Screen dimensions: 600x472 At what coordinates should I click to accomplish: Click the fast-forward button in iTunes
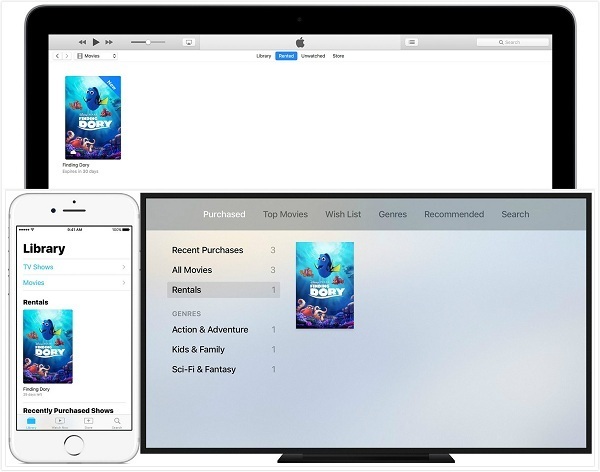pos(109,42)
